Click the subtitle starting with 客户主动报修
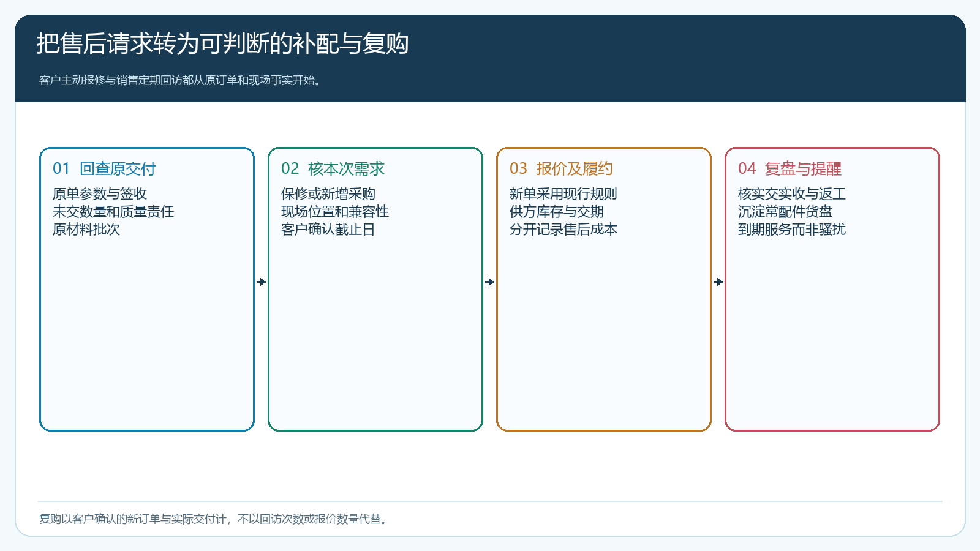This screenshot has width=980, height=551. click(x=180, y=80)
